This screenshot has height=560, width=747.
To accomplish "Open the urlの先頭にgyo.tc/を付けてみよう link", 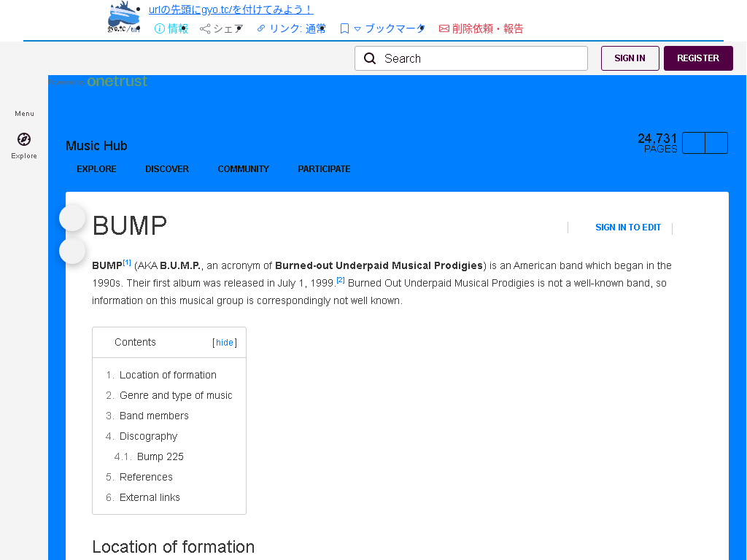I will point(231,9).
